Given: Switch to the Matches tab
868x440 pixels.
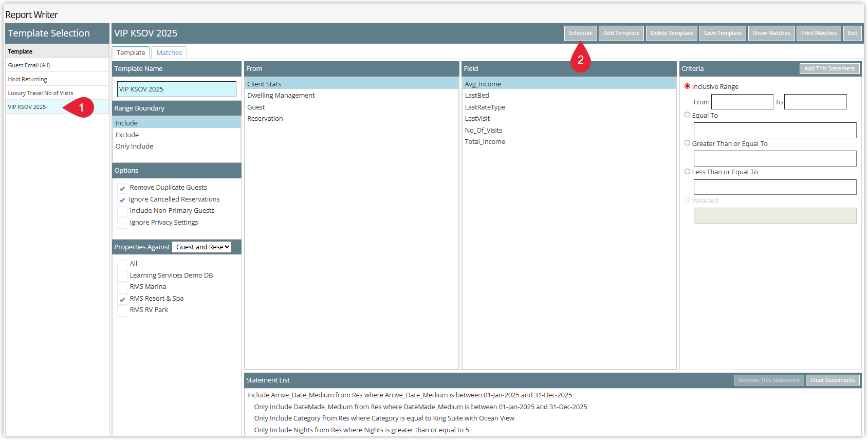Looking at the screenshot, I should tap(169, 53).
